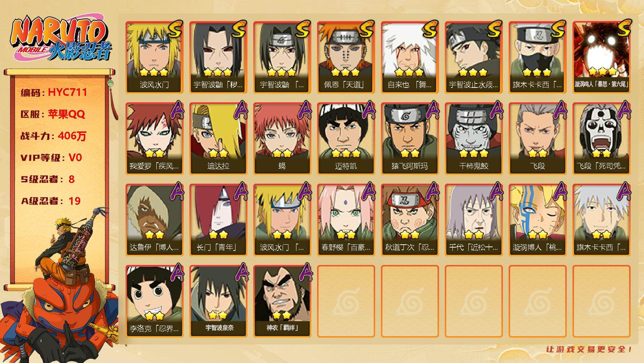Click the account code HYC711 text
Viewport: 644px width, 363px height.
pos(67,92)
